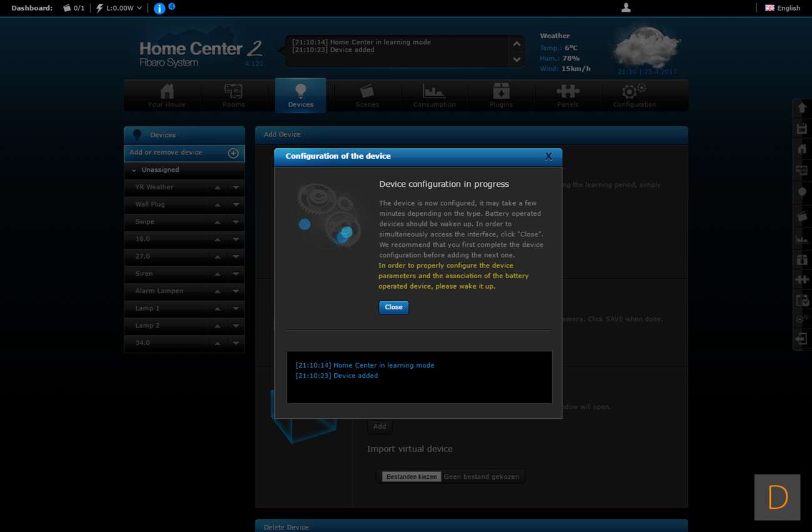Move Wall Plug up in the list
This screenshot has height=532, width=812.
(x=217, y=205)
